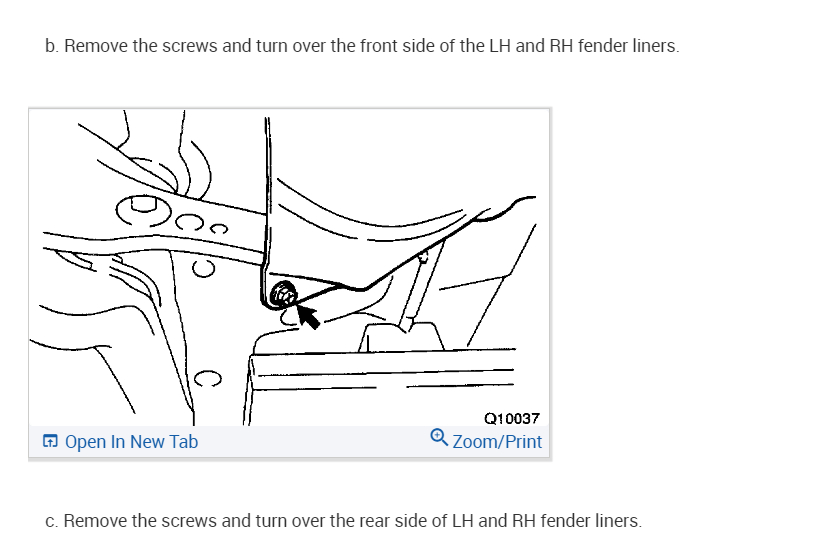
Task: Click the "b." step marker
Action: click(52, 47)
